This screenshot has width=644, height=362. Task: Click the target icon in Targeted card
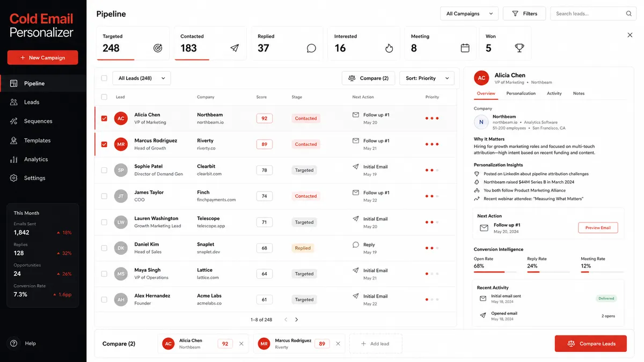point(158,48)
